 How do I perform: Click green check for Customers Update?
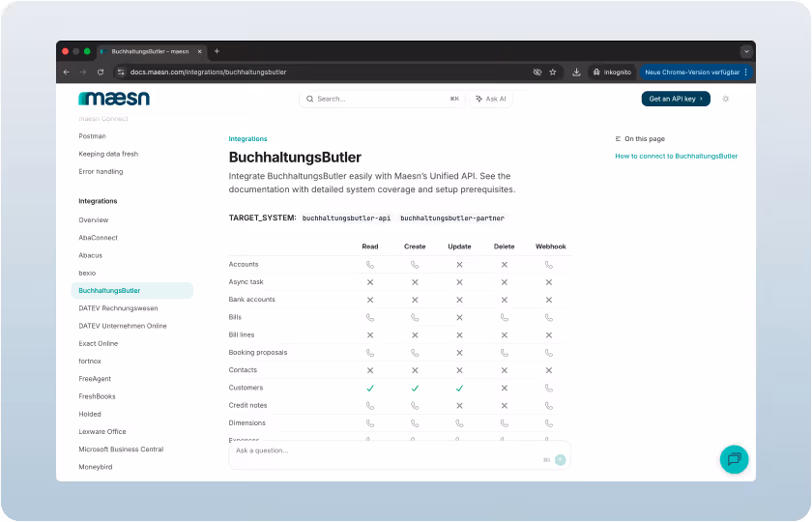tap(459, 388)
